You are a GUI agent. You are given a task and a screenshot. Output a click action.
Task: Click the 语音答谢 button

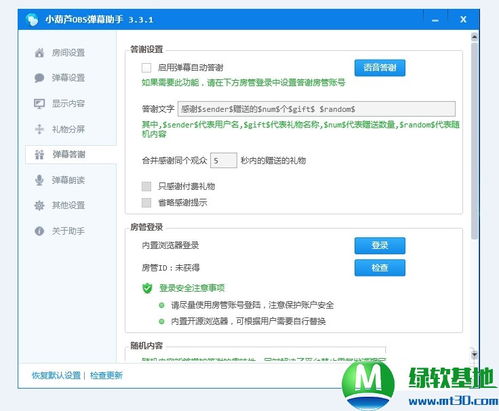tap(380, 68)
